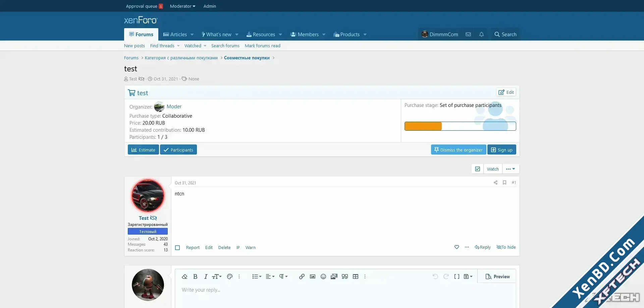The width and height of the screenshot is (644, 308).
Task: Open Moderator dropdown in top bar
Action: 182,6
